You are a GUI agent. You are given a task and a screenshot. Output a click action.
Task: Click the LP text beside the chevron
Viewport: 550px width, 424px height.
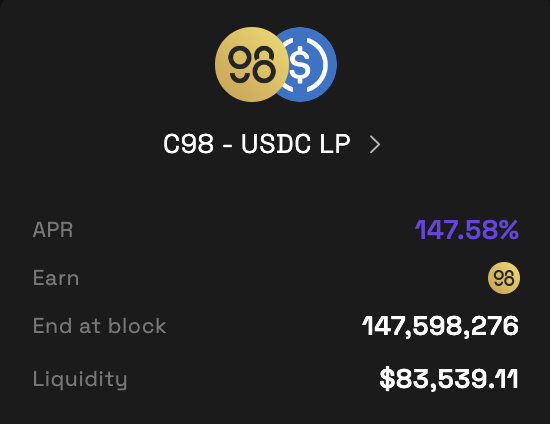pos(335,144)
